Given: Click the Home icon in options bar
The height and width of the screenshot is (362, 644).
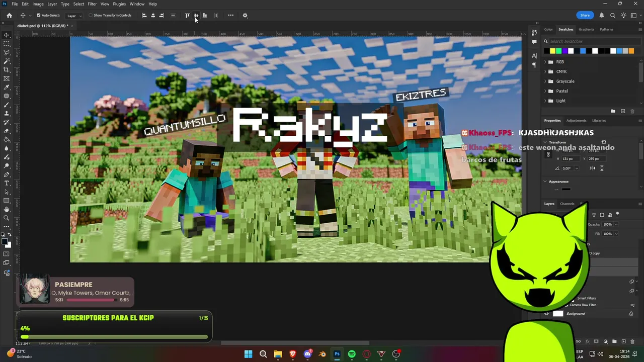Looking at the screenshot, I should point(9,15).
